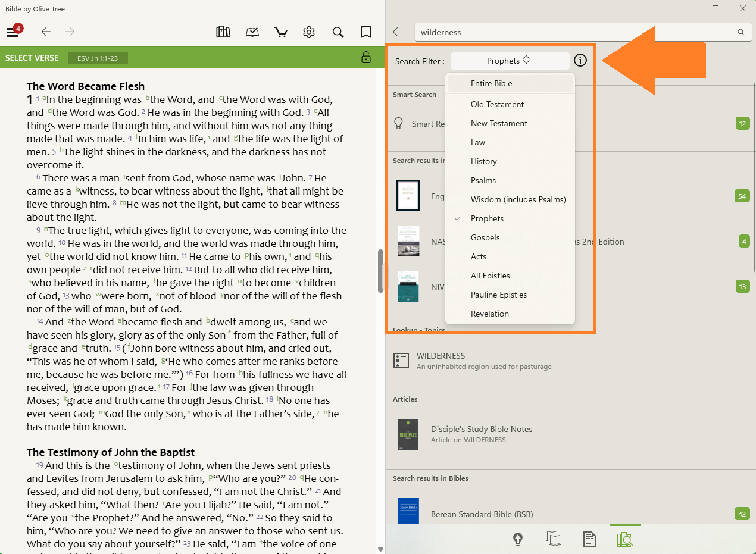Switch to book search tab in bottom bar
This screenshot has height=554, width=756.
click(624, 539)
